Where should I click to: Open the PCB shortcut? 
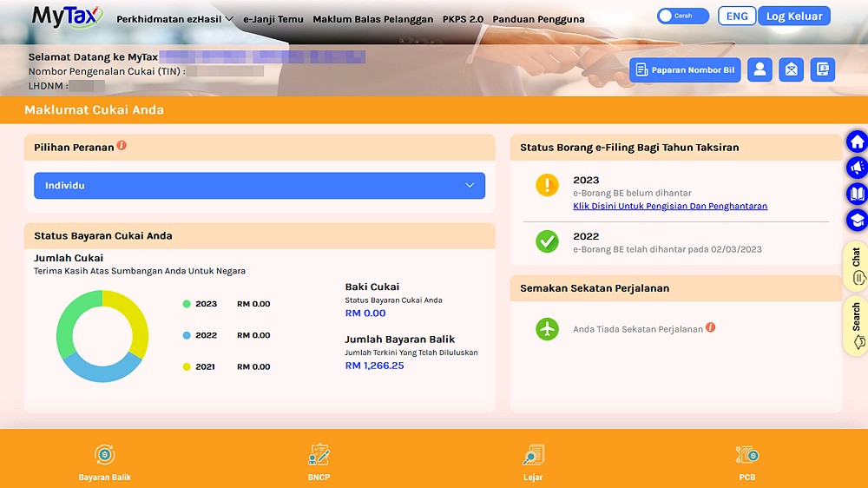pyautogui.click(x=746, y=462)
